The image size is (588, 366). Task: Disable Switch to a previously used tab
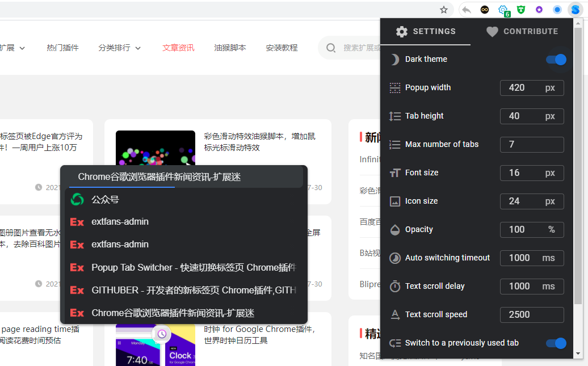tap(556, 343)
